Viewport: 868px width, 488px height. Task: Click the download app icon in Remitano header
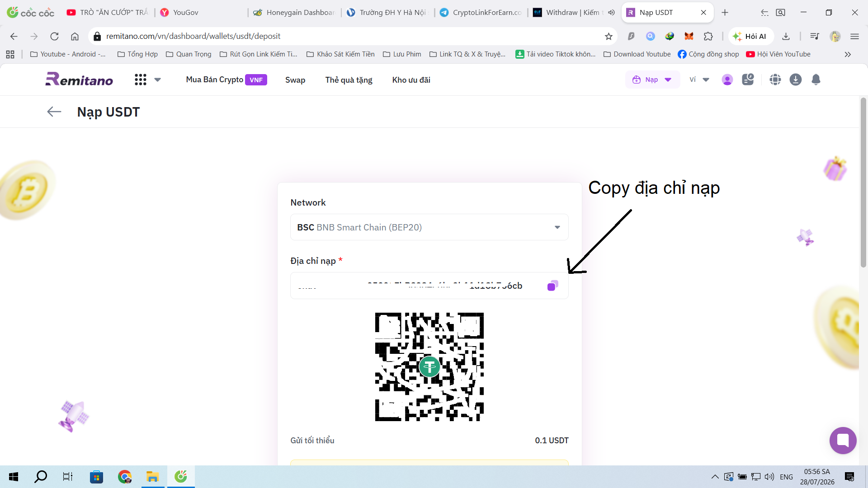pyautogui.click(x=796, y=80)
